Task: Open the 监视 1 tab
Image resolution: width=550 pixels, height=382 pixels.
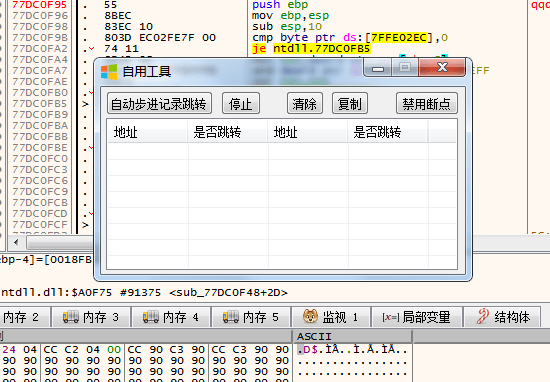Action: 331,317
